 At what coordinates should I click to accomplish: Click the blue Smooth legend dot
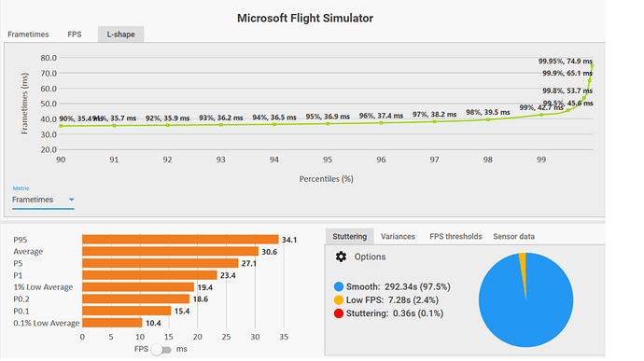339,286
